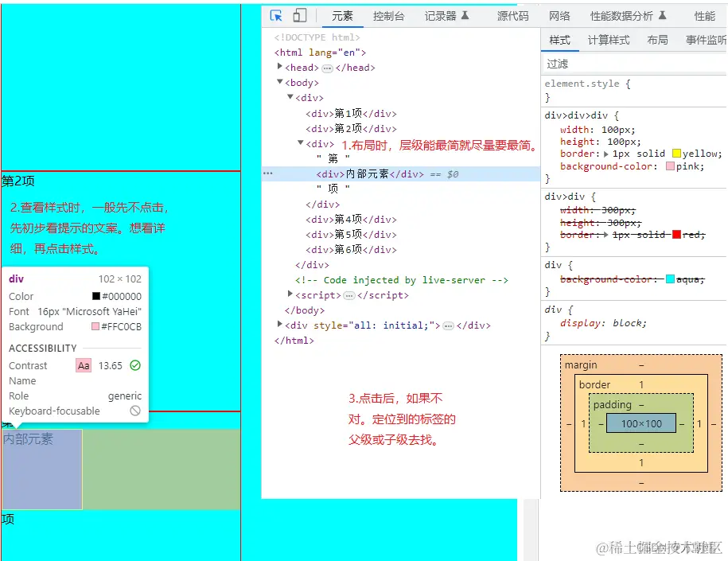Select the <div>第2项</div> node
728x561 pixels.
351,129
